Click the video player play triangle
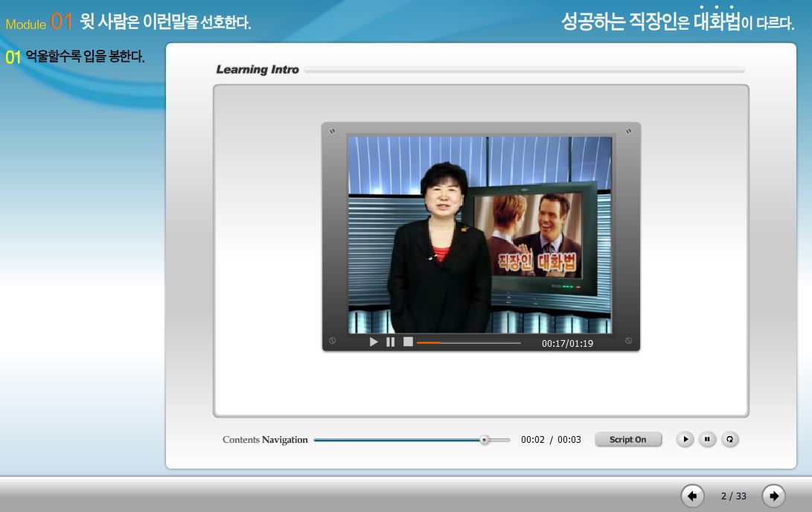The image size is (812, 512). pos(374,342)
